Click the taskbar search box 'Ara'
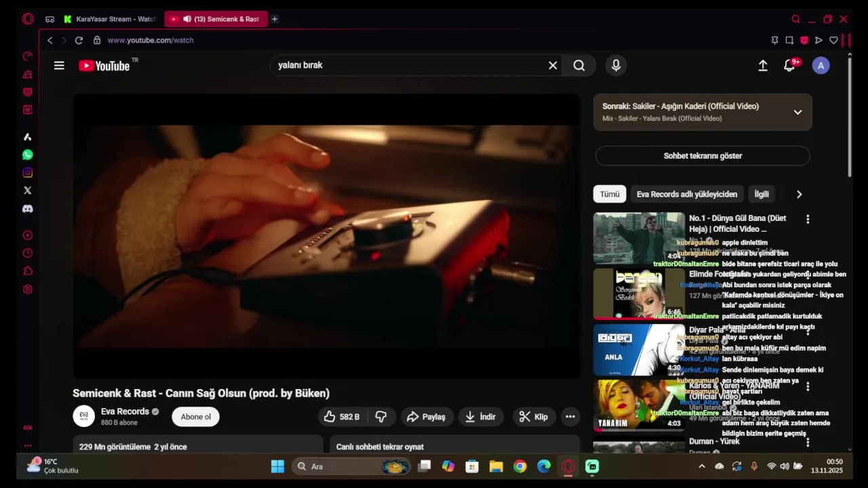Screen dimensions: 868x488 click(351, 466)
